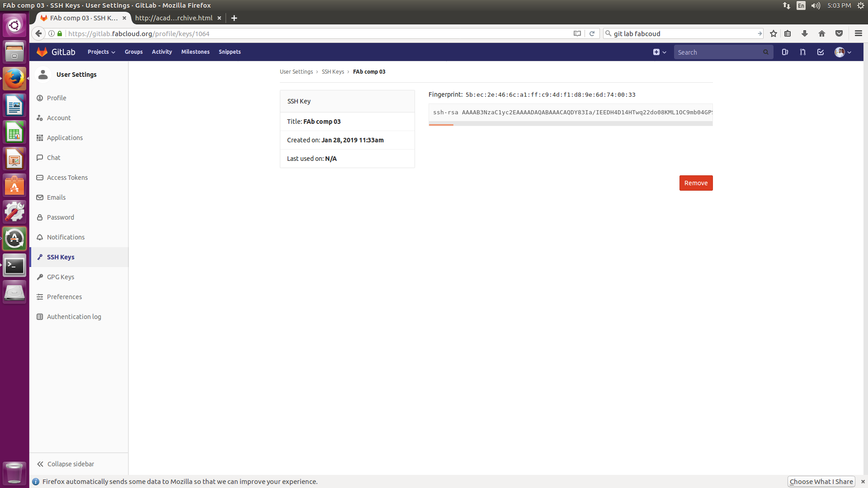The width and height of the screenshot is (868, 488).
Task: Expand the user avatar dropdown menu
Action: (x=842, y=52)
